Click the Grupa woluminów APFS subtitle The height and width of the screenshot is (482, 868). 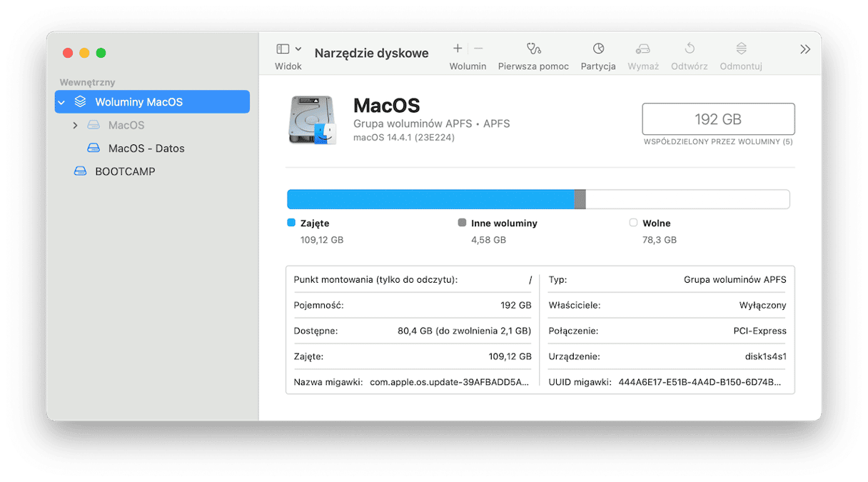[432, 124]
